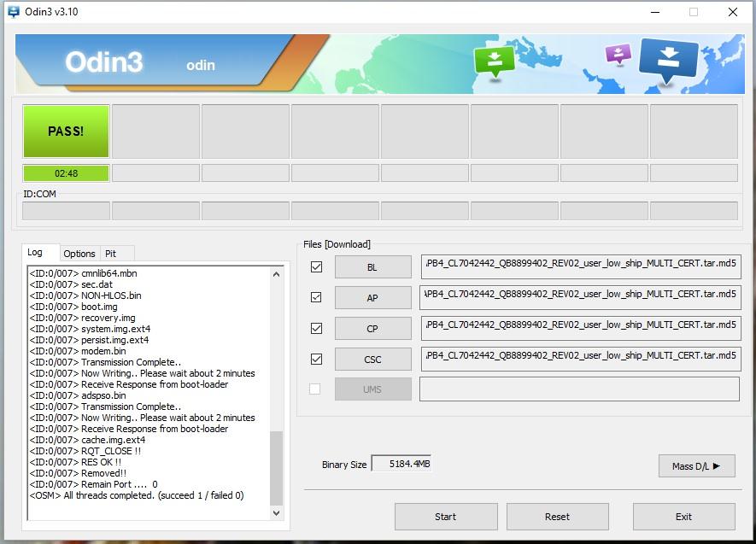Toggle the CP file checkbox
The width and height of the screenshot is (756, 544).
coord(316,328)
